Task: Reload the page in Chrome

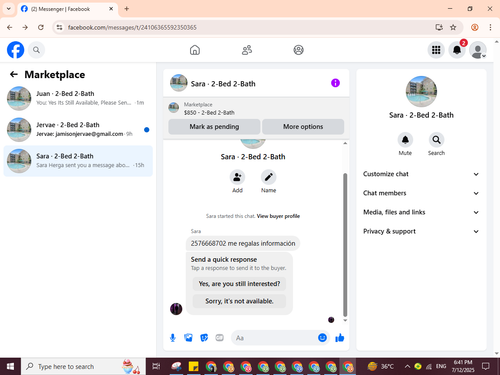Action: 41,27
